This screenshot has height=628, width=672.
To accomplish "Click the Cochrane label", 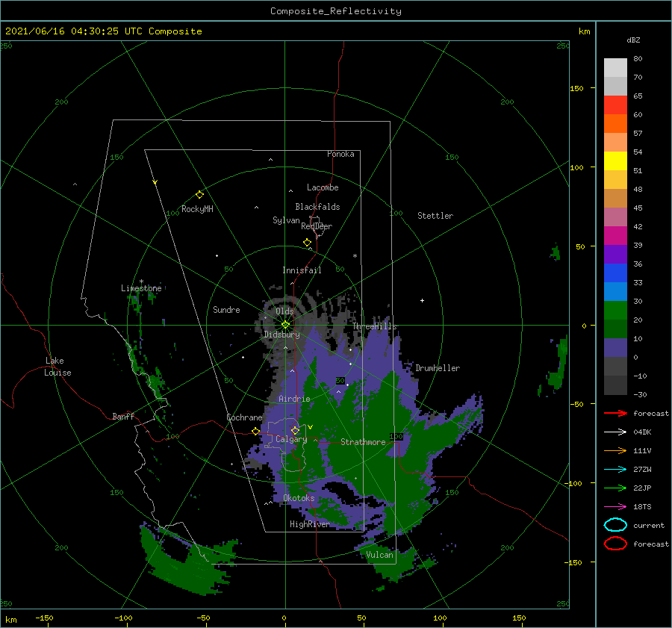I will (x=244, y=417).
